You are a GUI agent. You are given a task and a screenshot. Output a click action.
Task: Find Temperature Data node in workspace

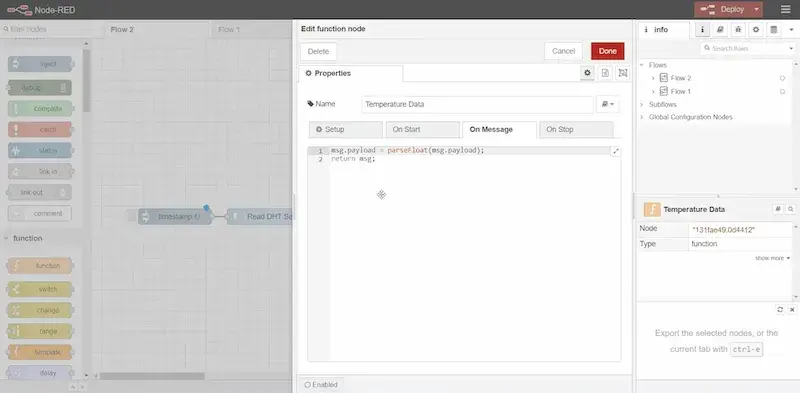[790, 209]
